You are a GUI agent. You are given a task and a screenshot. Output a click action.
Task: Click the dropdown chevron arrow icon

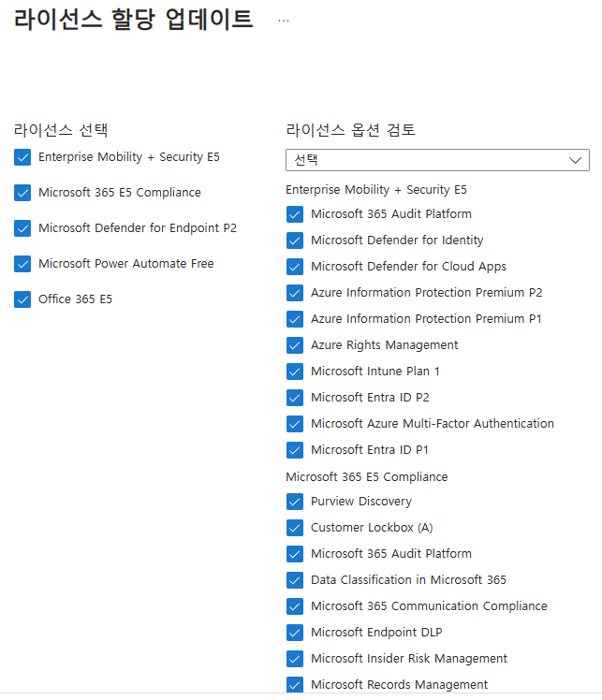coord(575,160)
